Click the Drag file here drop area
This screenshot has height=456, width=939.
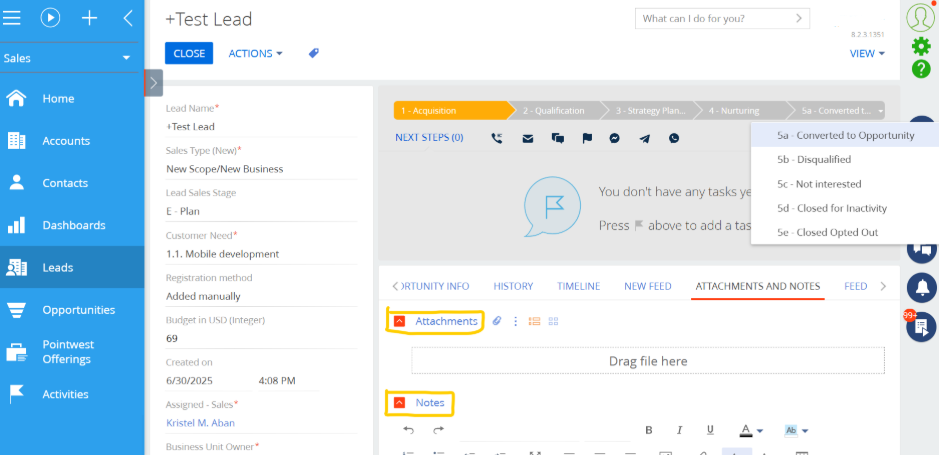click(648, 361)
